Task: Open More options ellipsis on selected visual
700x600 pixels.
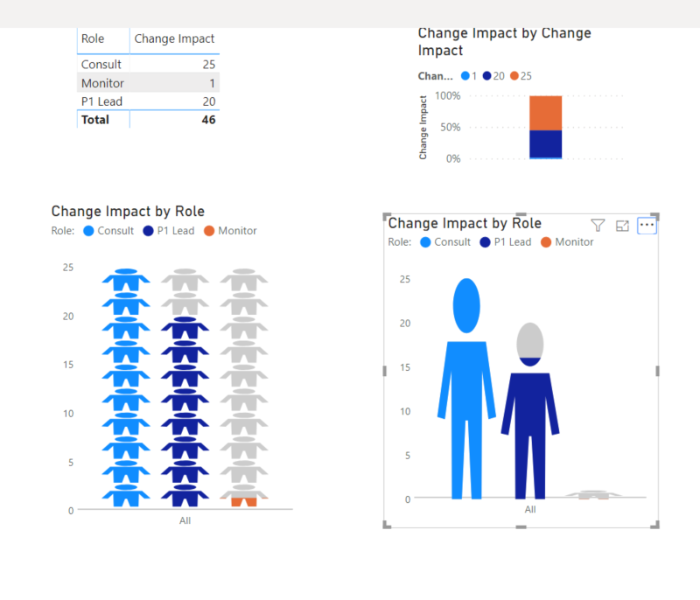Action: (647, 226)
